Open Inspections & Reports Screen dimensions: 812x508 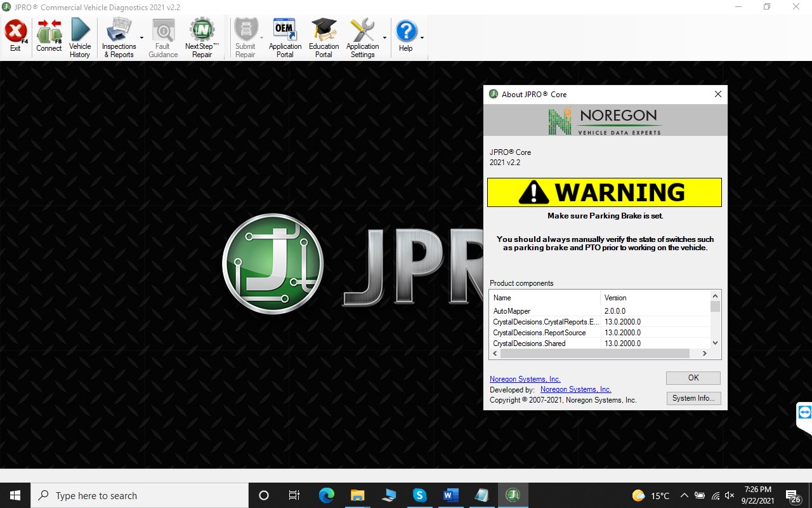click(119, 35)
